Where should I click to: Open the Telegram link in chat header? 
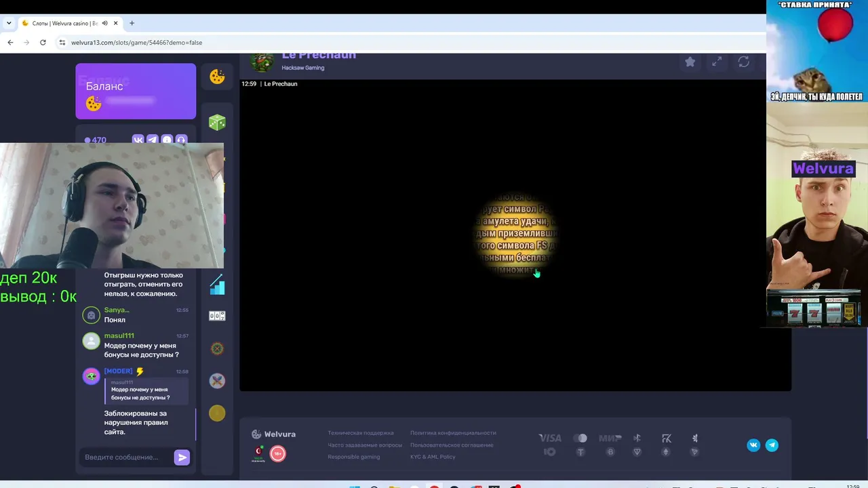(153, 140)
